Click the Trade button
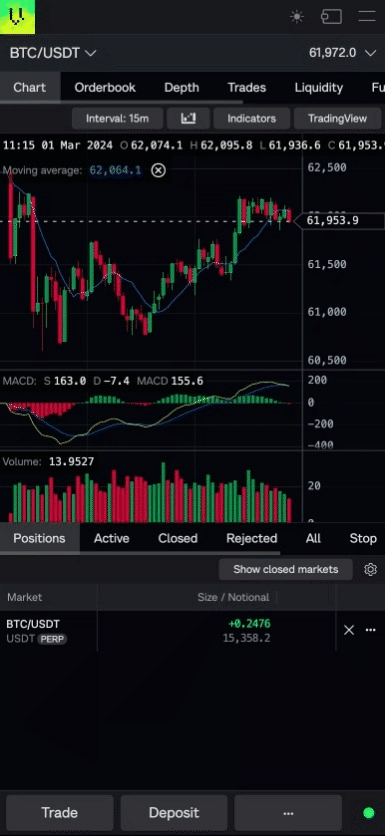 click(x=60, y=813)
